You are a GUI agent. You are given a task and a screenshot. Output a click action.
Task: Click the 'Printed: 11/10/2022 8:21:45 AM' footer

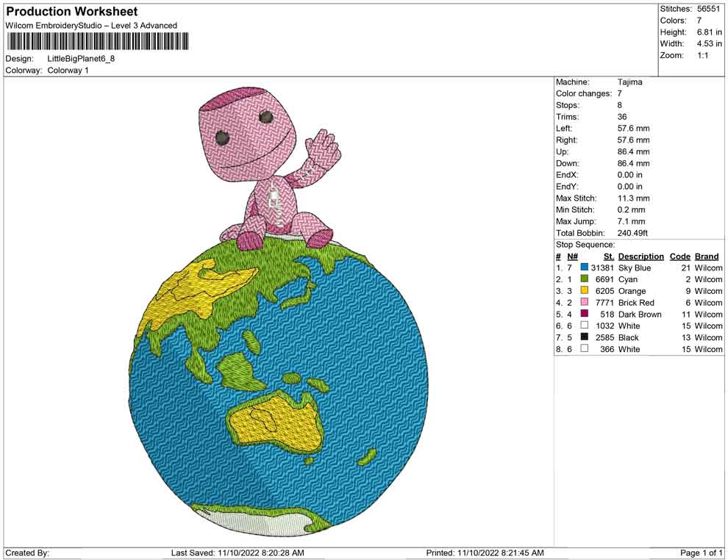coord(485,553)
